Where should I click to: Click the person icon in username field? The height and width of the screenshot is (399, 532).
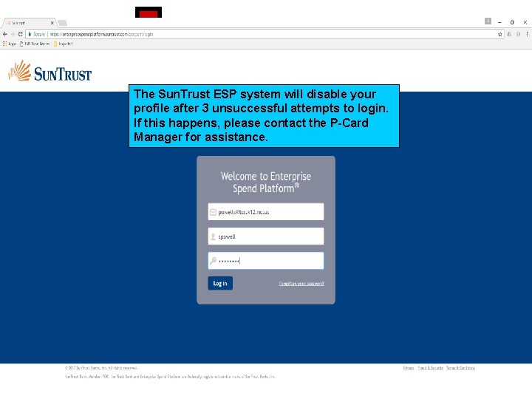tap(213, 237)
